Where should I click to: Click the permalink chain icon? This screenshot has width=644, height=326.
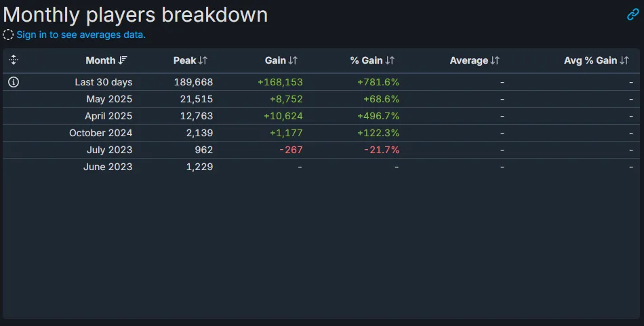click(632, 15)
